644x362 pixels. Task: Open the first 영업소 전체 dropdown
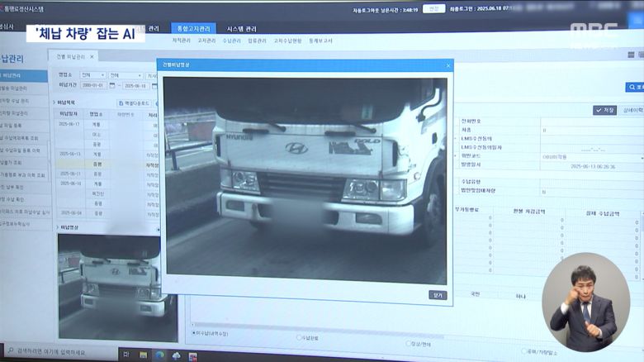tap(92, 75)
